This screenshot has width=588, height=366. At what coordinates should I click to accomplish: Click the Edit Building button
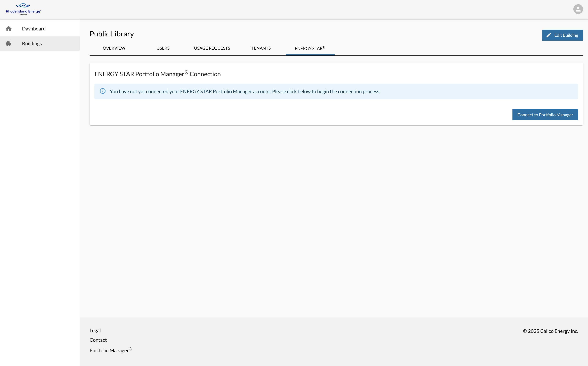click(562, 35)
